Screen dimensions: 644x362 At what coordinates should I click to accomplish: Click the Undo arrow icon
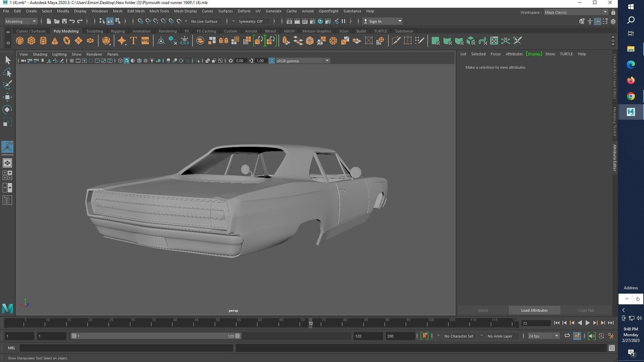click(72, 21)
